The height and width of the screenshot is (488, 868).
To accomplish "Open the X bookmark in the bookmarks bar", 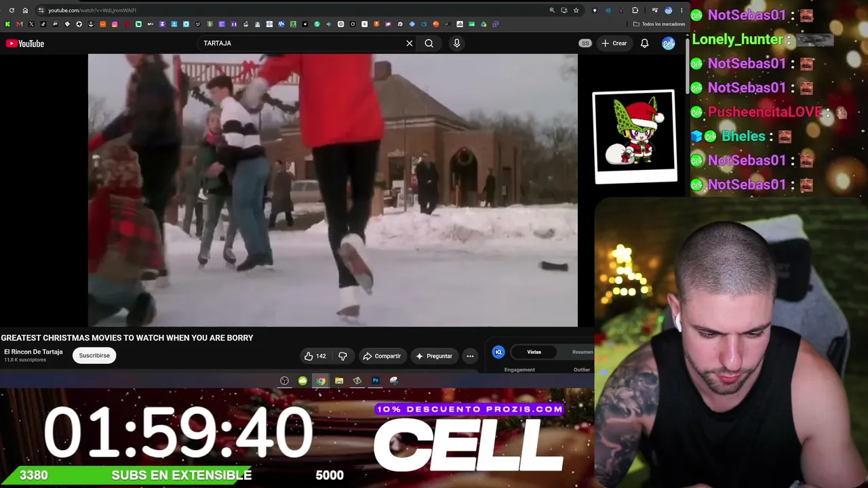I will [31, 24].
